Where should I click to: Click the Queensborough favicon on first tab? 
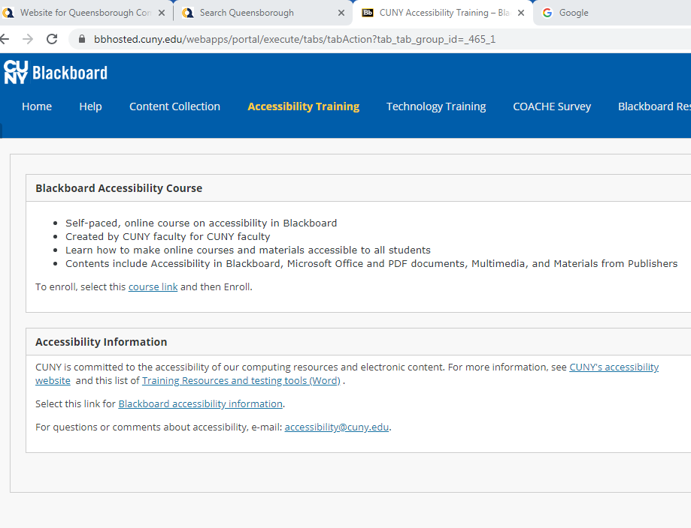click(x=7, y=13)
